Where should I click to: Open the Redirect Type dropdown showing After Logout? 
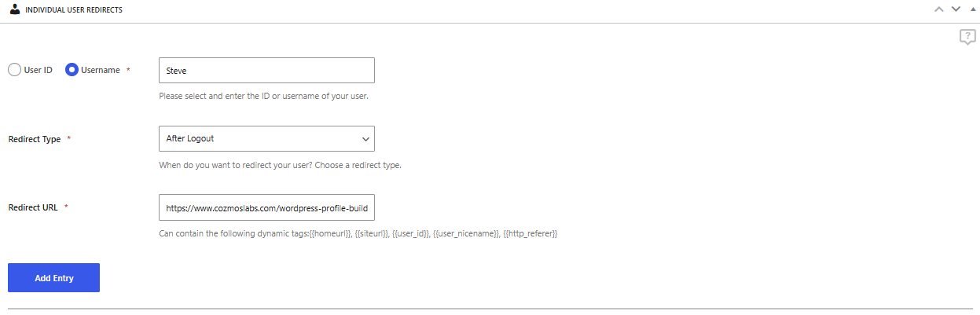pos(259,138)
